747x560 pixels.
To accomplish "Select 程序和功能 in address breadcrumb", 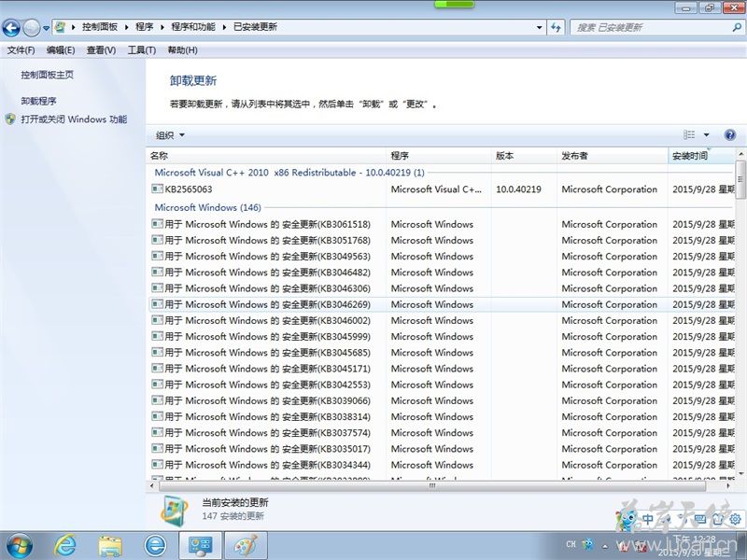I will pos(193,27).
